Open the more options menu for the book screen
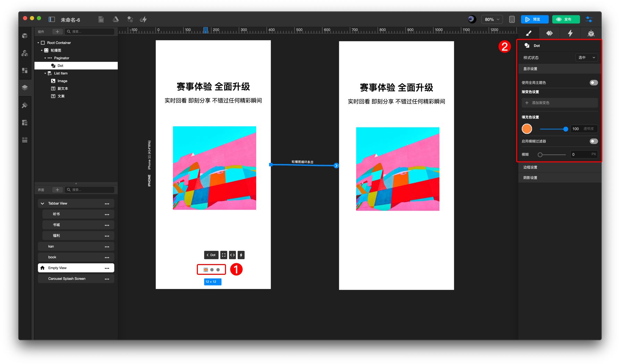Screen dimensions: 620x364 (107, 257)
